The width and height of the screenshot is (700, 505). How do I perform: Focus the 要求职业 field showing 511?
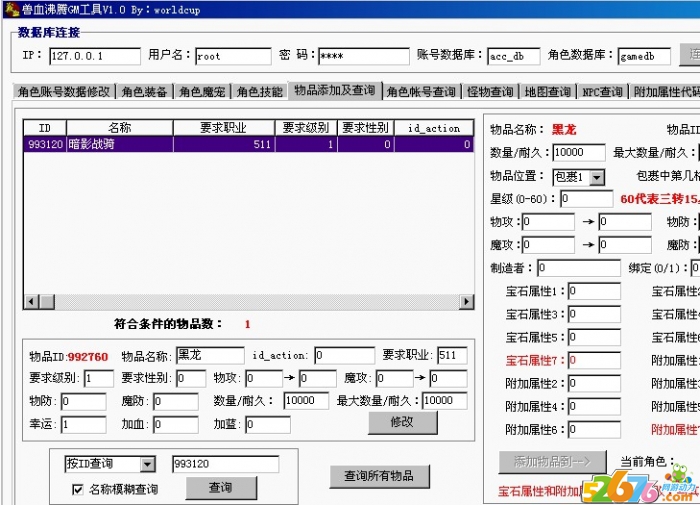[452, 356]
